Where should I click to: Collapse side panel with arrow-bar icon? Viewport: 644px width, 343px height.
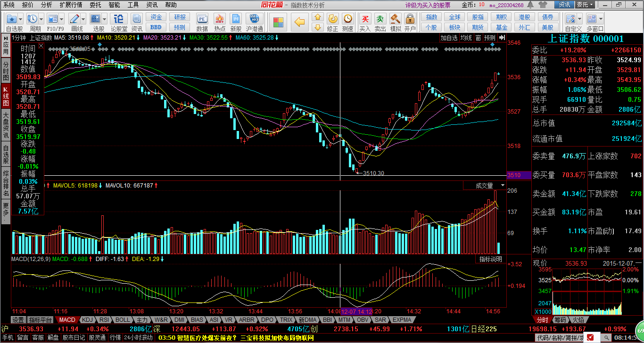point(502,38)
